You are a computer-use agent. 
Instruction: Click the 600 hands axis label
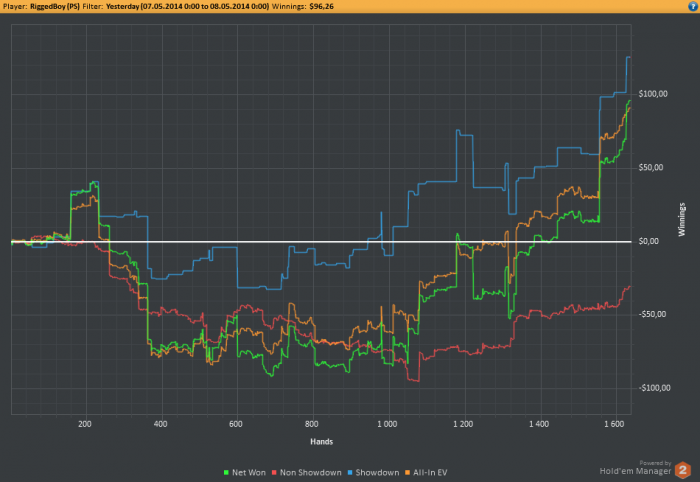pyautogui.click(x=236, y=424)
